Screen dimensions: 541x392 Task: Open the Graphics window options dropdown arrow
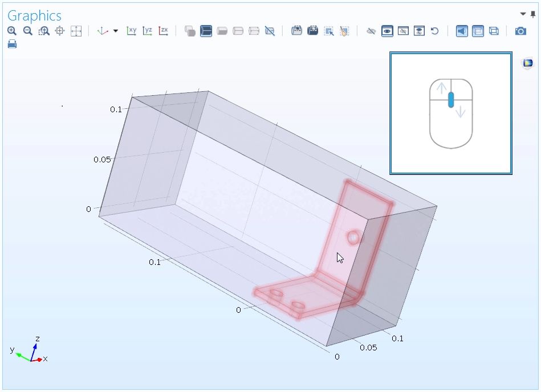[x=523, y=14]
